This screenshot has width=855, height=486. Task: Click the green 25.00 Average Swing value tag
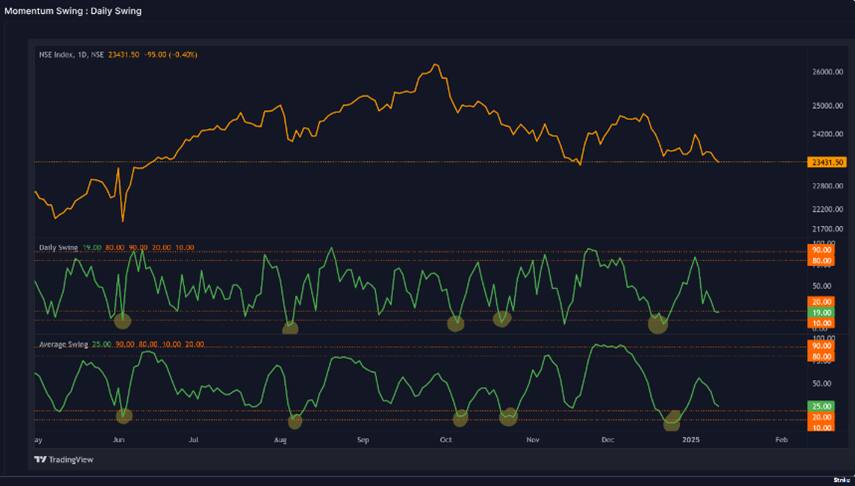click(822, 406)
